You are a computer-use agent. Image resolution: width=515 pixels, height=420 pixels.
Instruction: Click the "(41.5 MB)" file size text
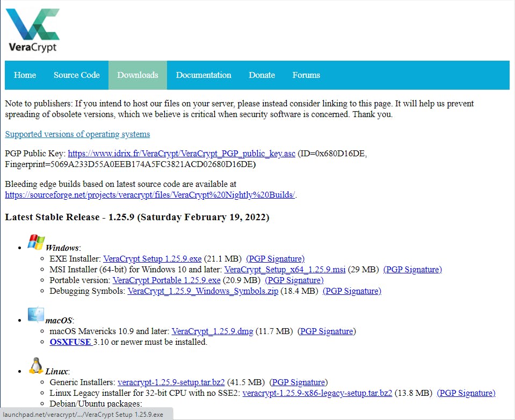coord(246,382)
